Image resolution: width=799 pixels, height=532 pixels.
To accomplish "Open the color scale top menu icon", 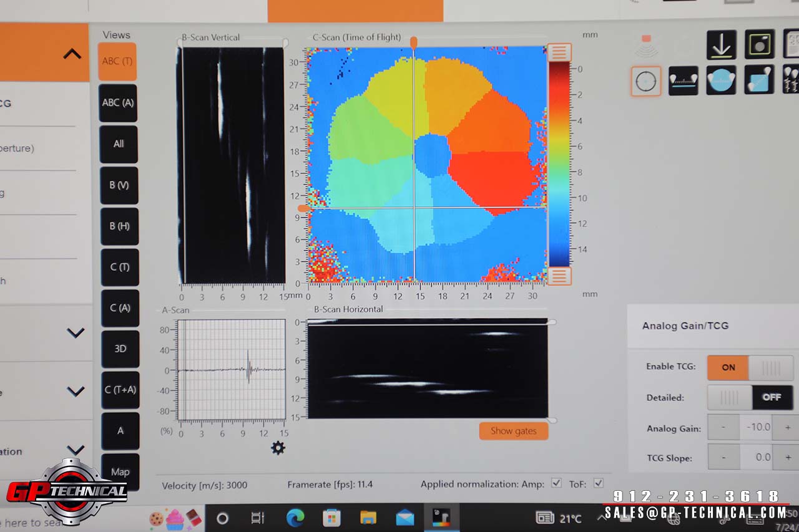I will pos(559,52).
